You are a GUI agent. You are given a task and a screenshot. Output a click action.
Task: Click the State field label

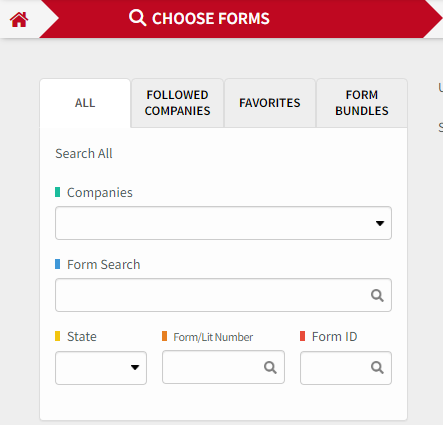(82, 337)
